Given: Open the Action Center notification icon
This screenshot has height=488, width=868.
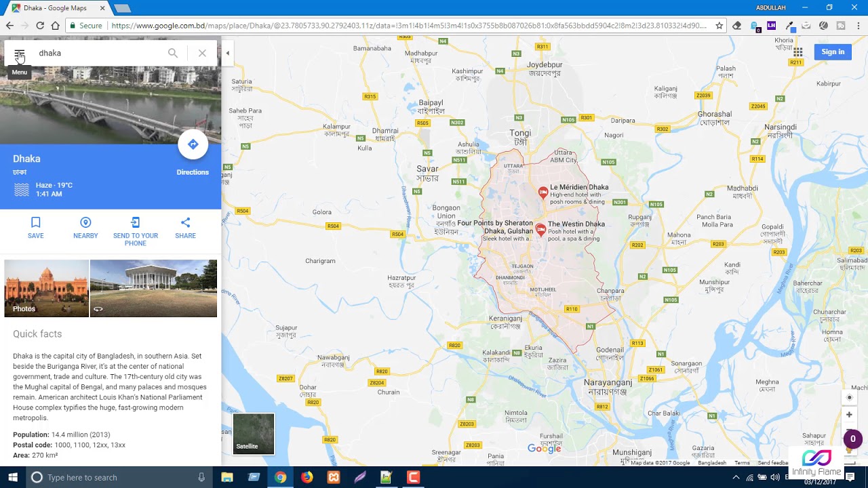Looking at the screenshot, I should pos(850,477).
